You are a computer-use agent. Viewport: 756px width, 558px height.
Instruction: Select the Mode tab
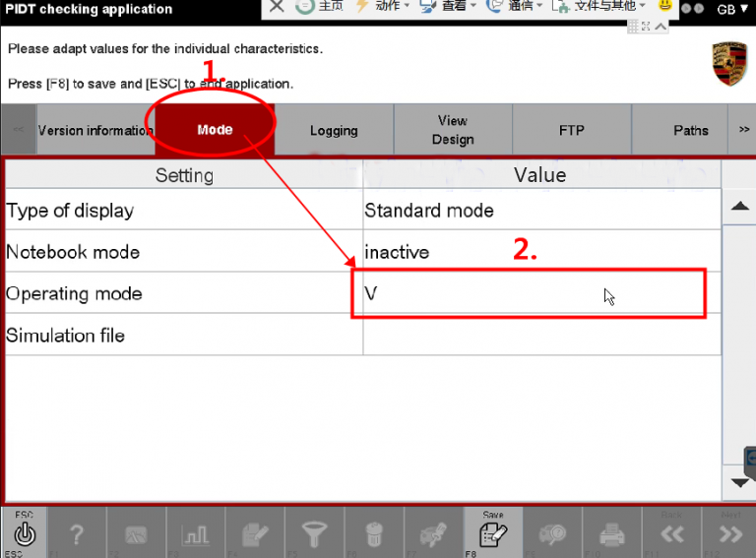pyautogui.click(x=215, y=130)
